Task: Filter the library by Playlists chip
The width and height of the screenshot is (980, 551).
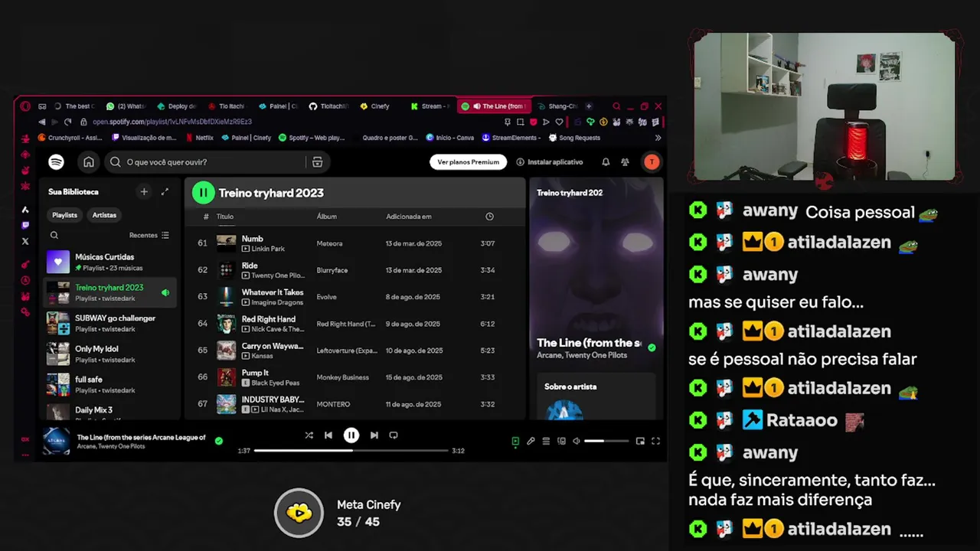Action: pos(64,215)
